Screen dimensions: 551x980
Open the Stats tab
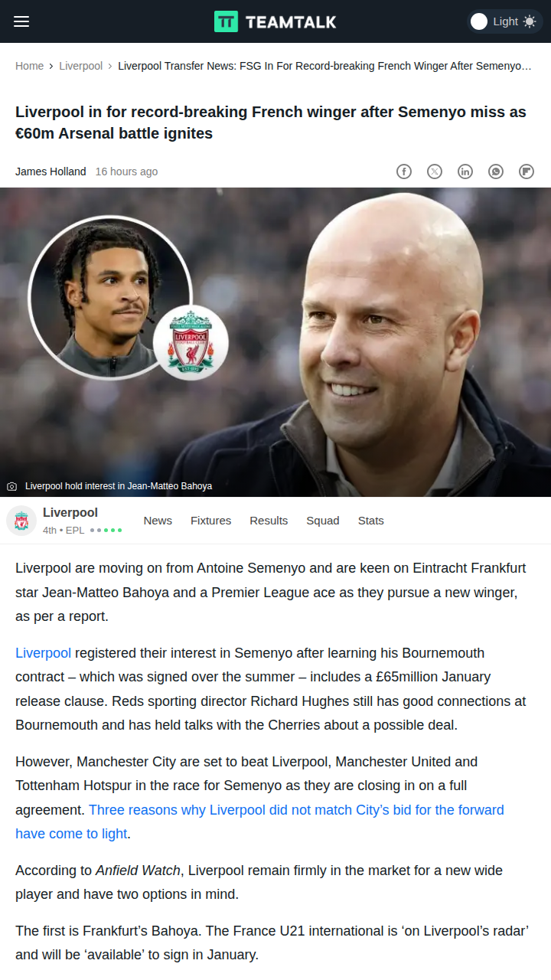371,521
